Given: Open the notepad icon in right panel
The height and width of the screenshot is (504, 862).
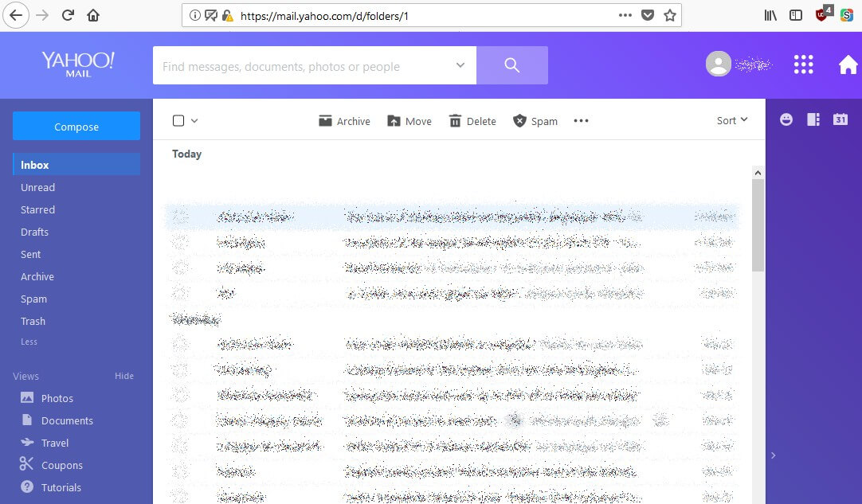Looking at the screenshot, I should click(813, 119).
